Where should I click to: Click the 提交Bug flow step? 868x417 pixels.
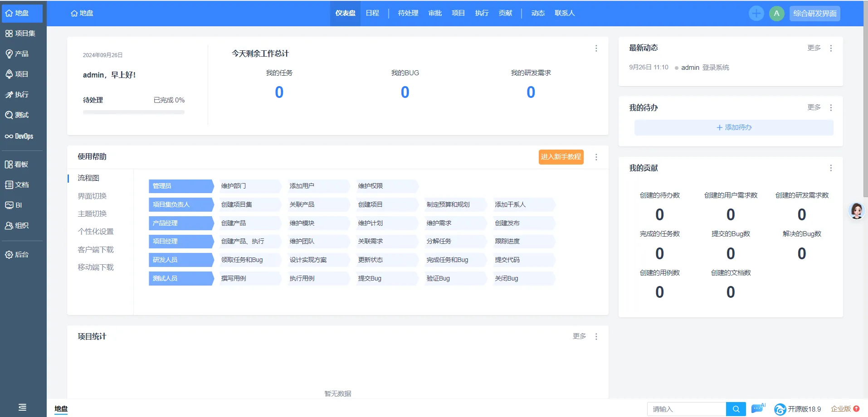[x=386, y=279]
